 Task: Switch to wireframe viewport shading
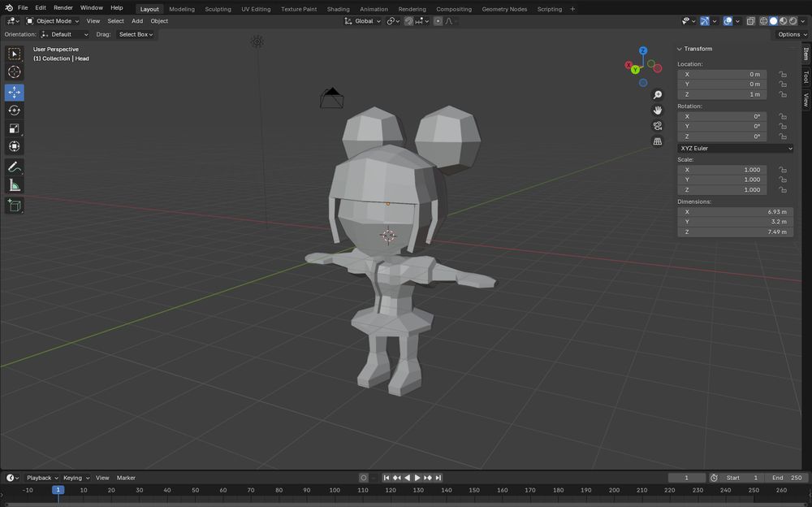tap(763, 21)
